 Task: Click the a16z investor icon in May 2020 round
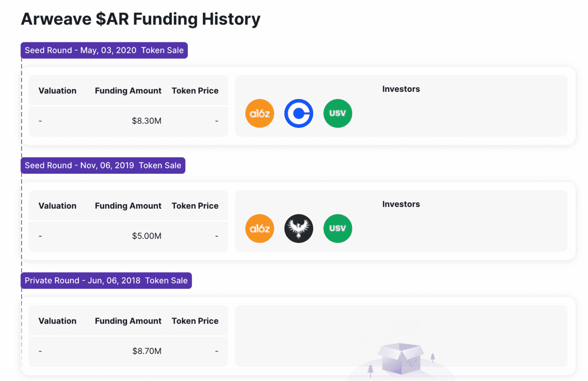click(259, 113)
